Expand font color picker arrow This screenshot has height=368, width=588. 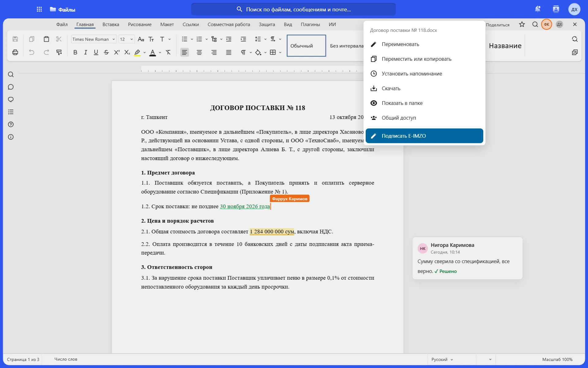point(160,53)
